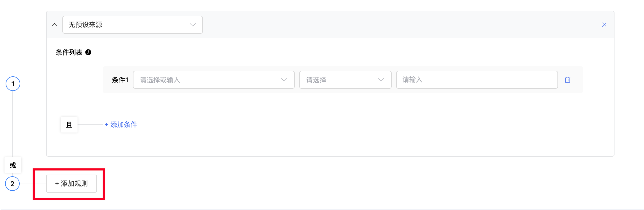Delete 条件1 using the trash icon
Image resolution: width=644 pixels, height=210 pixels.
(x=568, y=80)
